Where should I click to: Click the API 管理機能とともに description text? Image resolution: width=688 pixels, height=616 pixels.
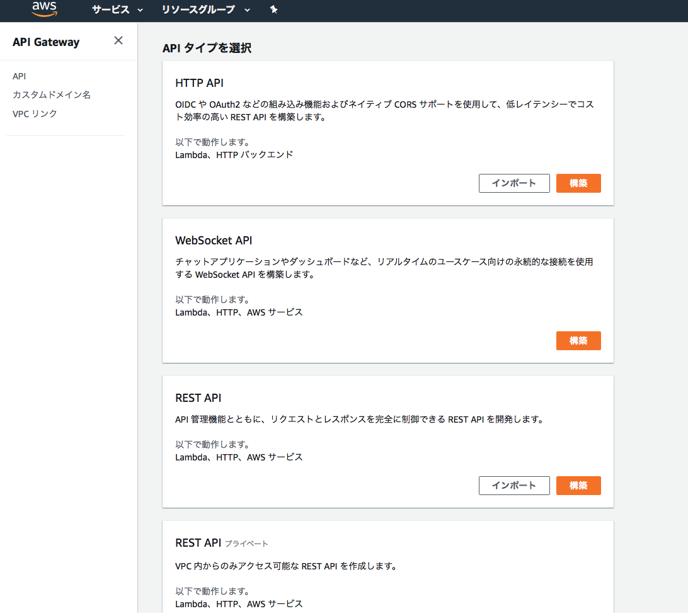[x=359, y=419]
